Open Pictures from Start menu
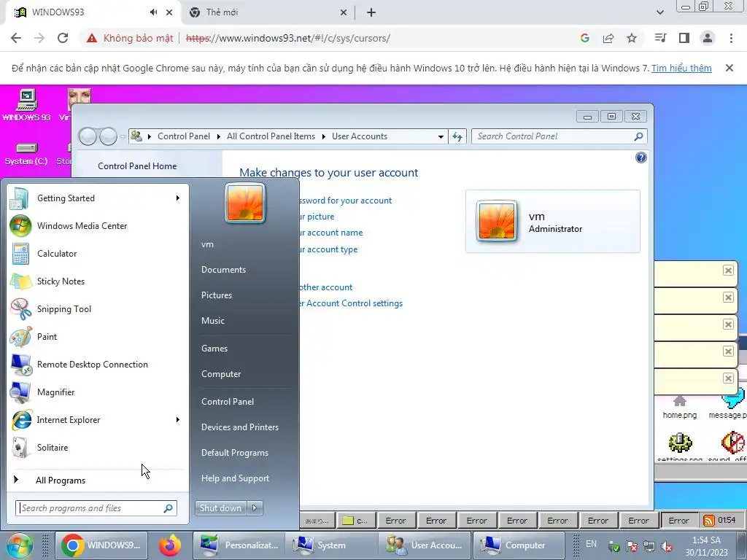This screenshot has height=560, width=747. tap(217, 295)
